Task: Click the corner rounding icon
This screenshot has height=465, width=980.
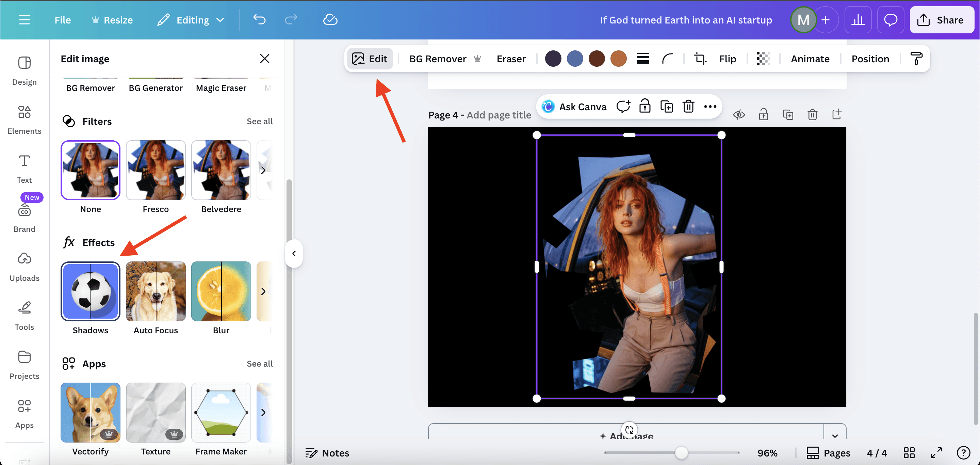Action: 667,59
